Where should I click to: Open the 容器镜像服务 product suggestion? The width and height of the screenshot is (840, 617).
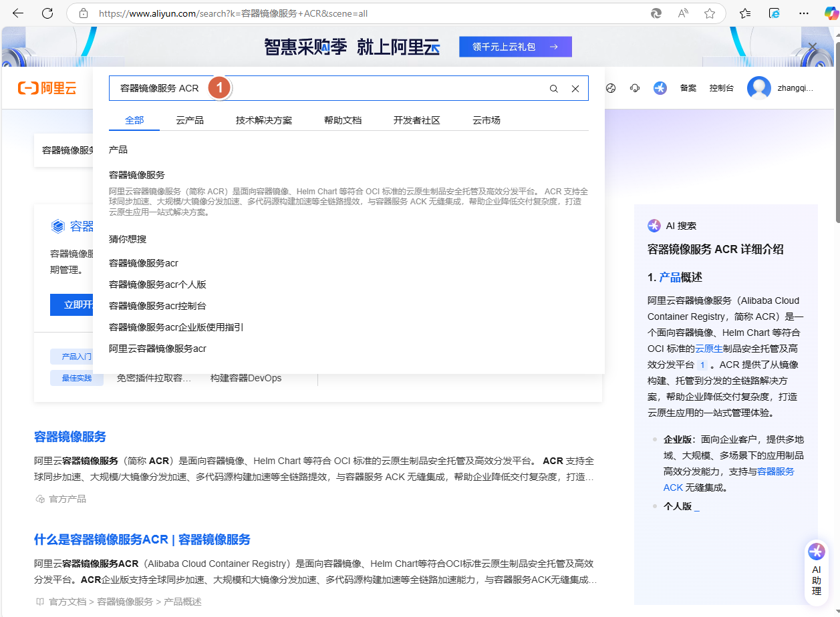point(137,175)
